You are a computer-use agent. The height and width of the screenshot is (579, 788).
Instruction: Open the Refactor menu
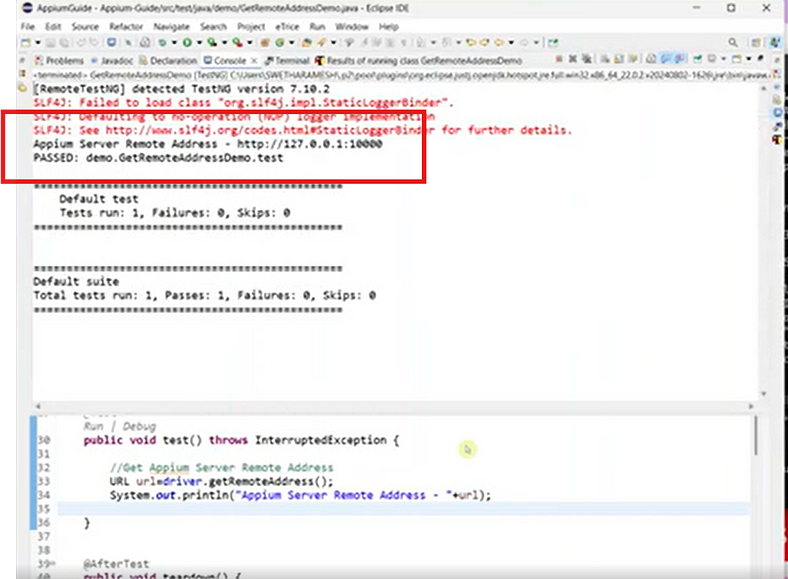(x=126, y=27)
